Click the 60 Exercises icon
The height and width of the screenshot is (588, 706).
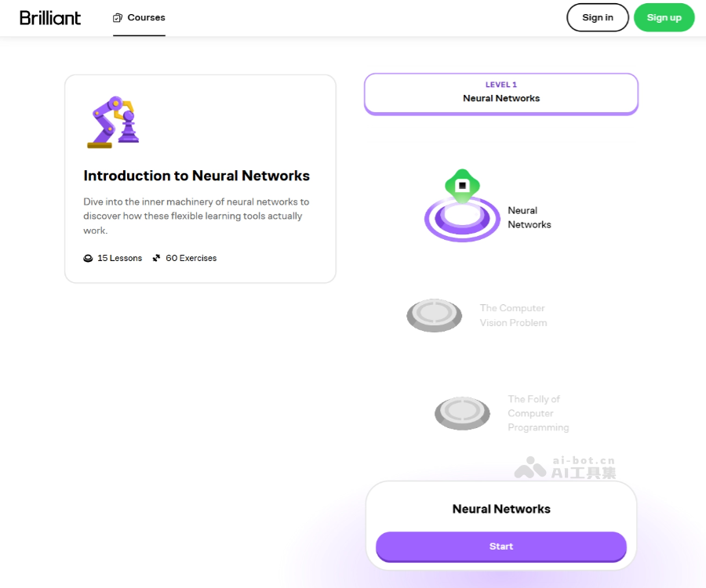157,258
